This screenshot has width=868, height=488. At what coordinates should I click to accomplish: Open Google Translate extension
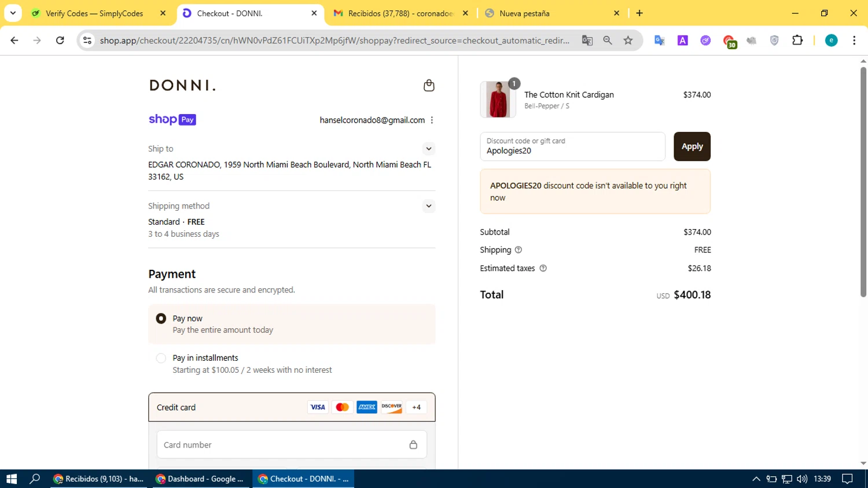660,41
